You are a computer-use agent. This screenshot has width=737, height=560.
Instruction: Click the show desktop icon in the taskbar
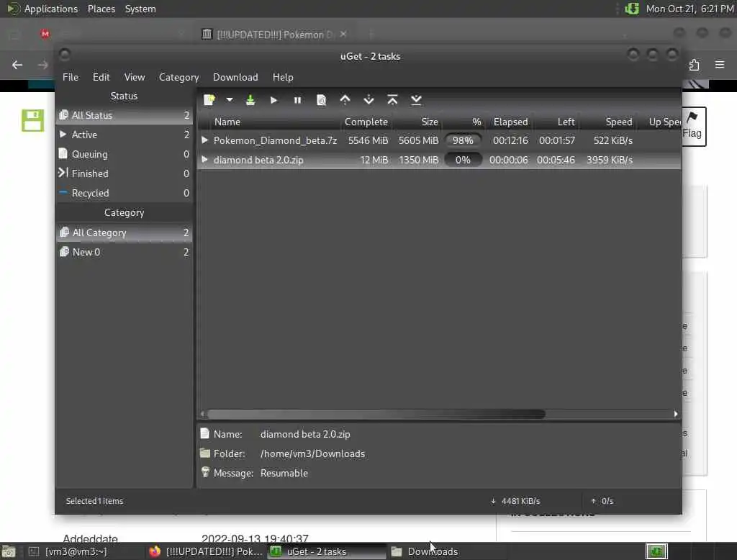9,551
